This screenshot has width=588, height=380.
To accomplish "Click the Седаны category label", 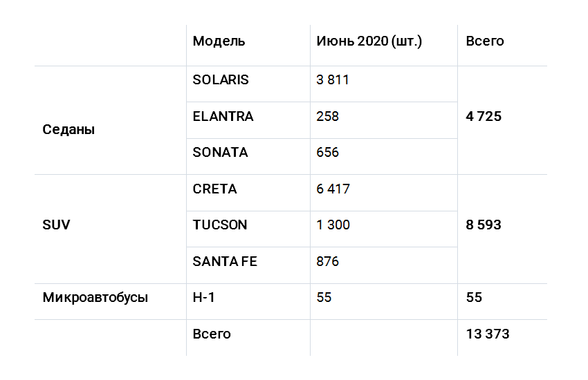I will pyautogui.click(x=68, y=129).
